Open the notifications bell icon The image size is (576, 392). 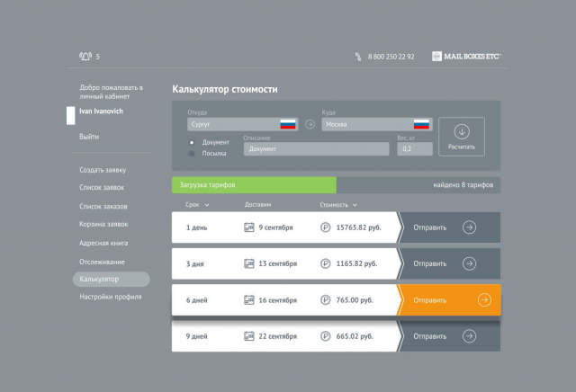point(85,56)
